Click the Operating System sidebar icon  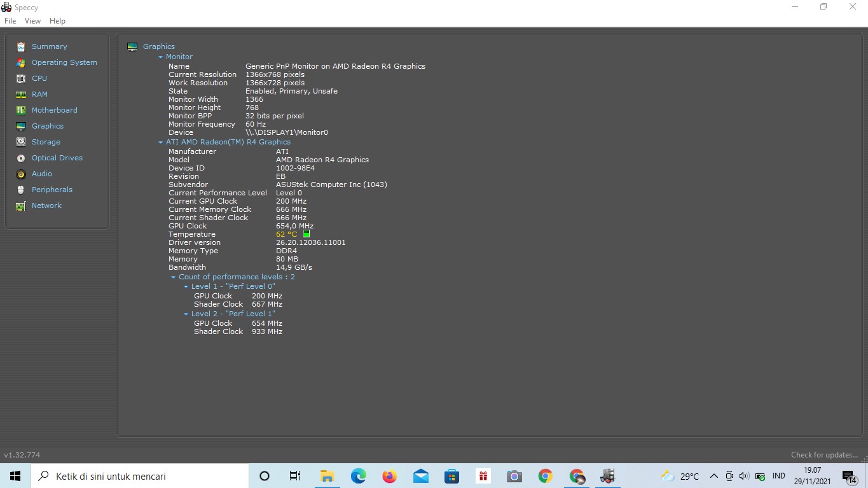[x=21, y=62]
